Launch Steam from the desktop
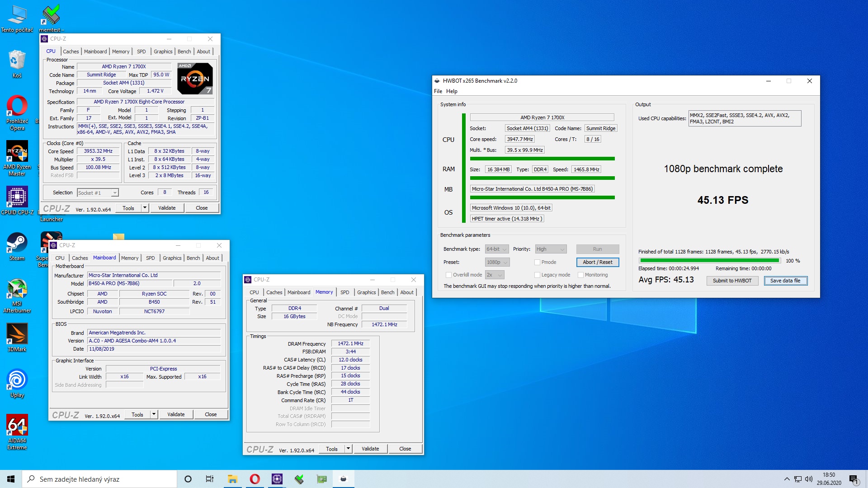868x488 pixels. click(x=17, y=246)
